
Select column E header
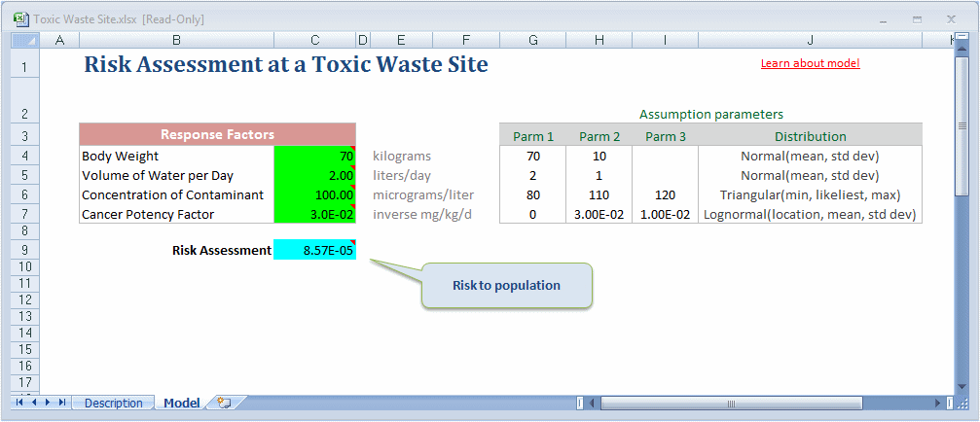(x=401, y=41)
